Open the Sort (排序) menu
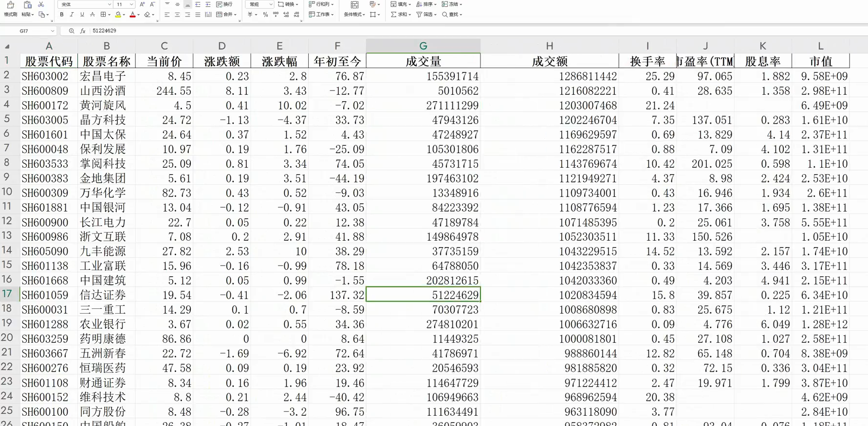 426,4
